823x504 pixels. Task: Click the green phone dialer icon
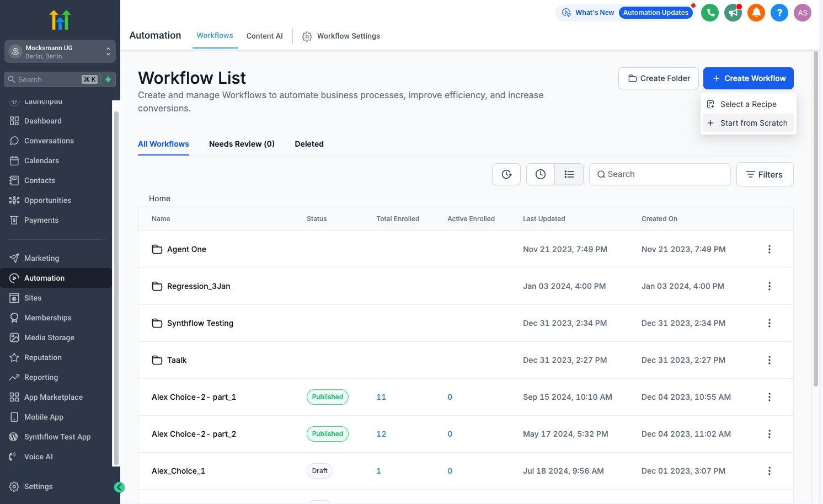pos(709,13)
